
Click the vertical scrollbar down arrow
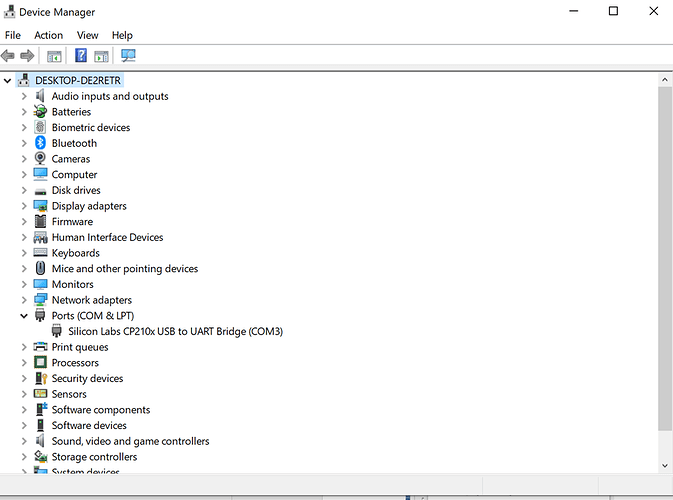pyautogui.click(x=665, y=464)
